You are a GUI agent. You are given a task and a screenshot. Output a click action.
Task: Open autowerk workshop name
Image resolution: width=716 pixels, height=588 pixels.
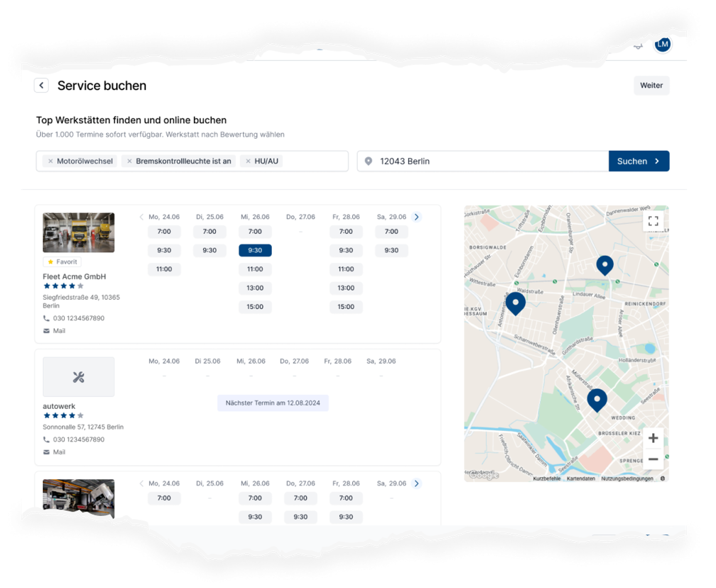59,406
